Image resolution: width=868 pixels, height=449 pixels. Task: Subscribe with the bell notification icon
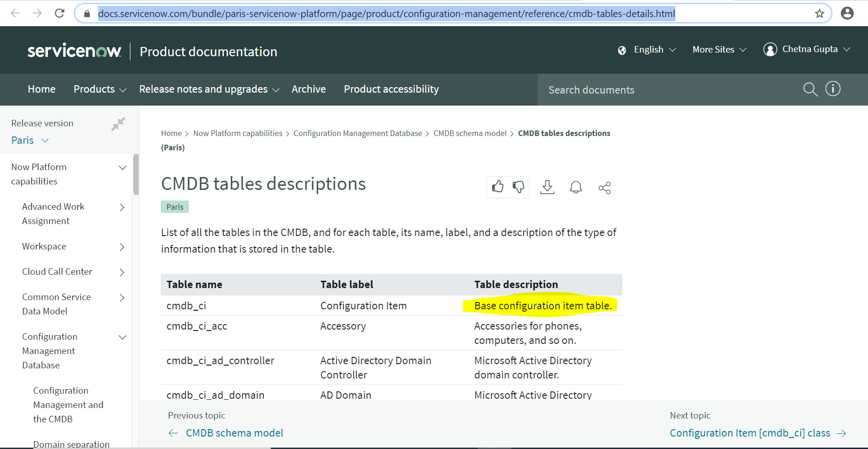tap(576, 187)
